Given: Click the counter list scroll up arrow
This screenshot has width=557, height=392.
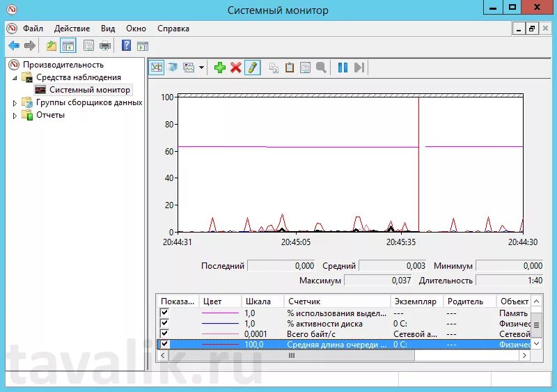Looking at the screenshot, I should coord(536,301).
